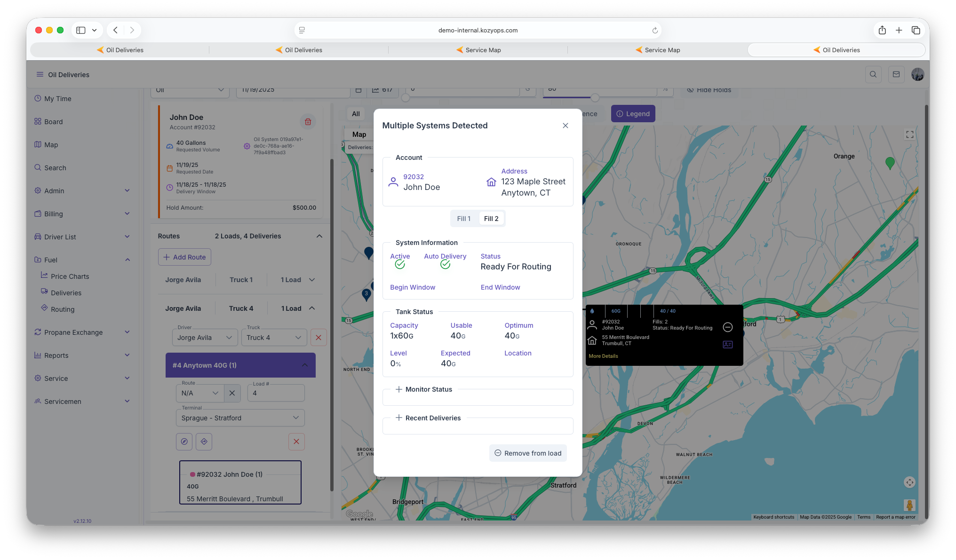Click the contact card icon in map popup
Viewport: 956px width, 560px height.
[727, 345]
